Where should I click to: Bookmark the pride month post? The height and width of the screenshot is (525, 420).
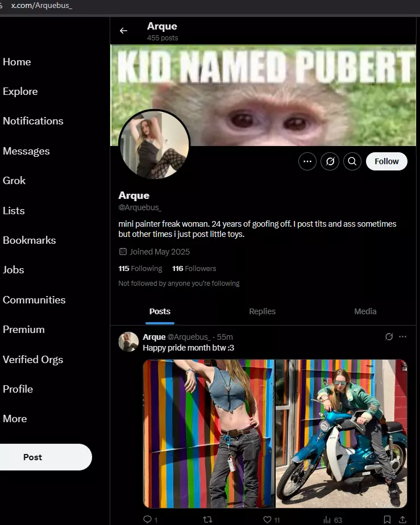(387, 519)
